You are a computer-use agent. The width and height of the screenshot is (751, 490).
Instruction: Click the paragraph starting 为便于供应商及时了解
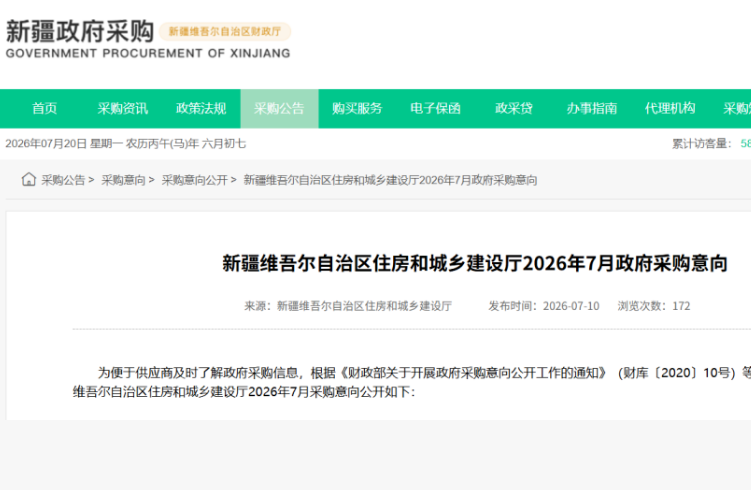412,382
